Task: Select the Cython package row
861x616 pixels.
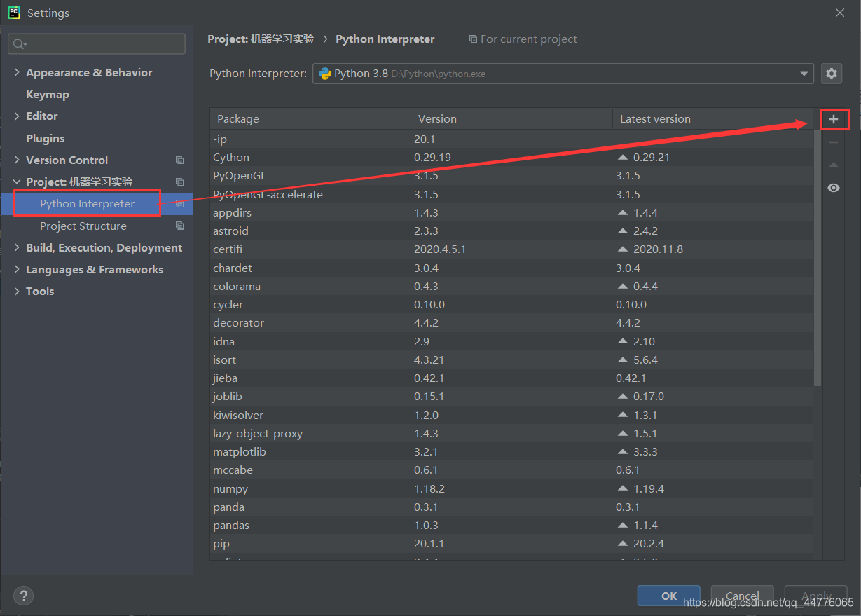Action: click(x=511, y=157)
